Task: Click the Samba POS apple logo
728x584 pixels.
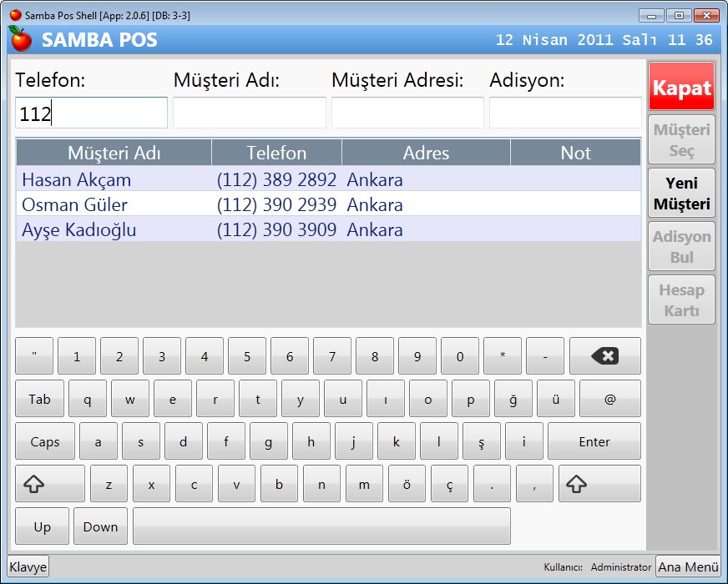Action: (20, 39)
